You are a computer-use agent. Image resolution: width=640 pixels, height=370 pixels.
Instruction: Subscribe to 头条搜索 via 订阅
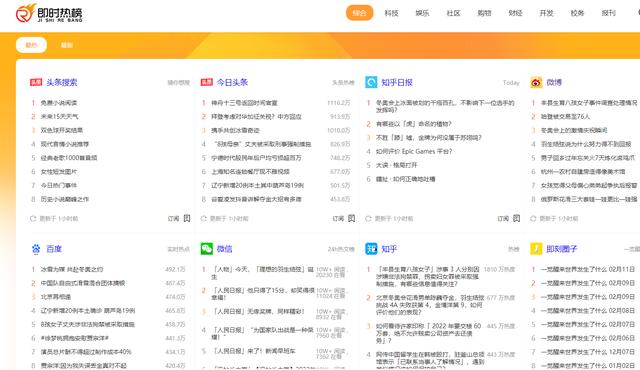point(173,219)
